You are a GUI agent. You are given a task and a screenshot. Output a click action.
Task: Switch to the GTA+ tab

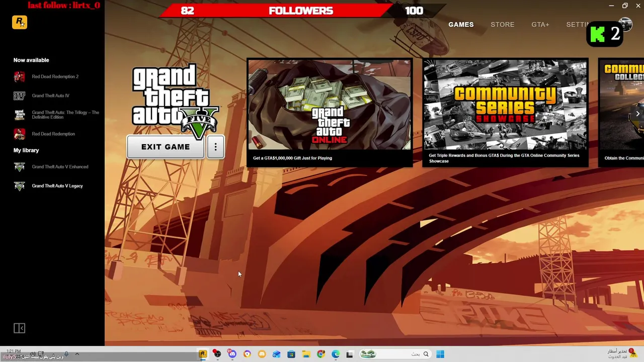point(540,24)
